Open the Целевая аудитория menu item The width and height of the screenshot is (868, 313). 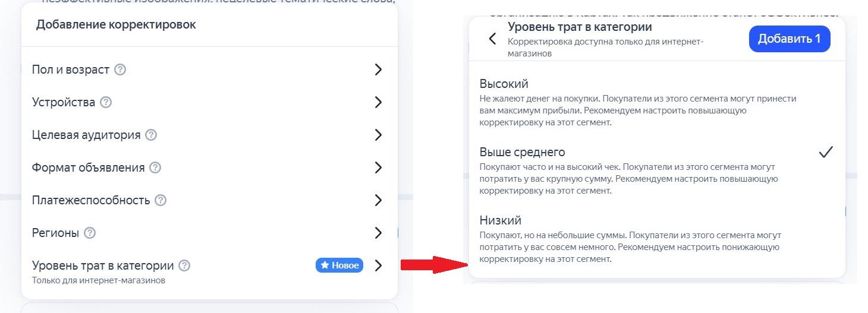209,135
